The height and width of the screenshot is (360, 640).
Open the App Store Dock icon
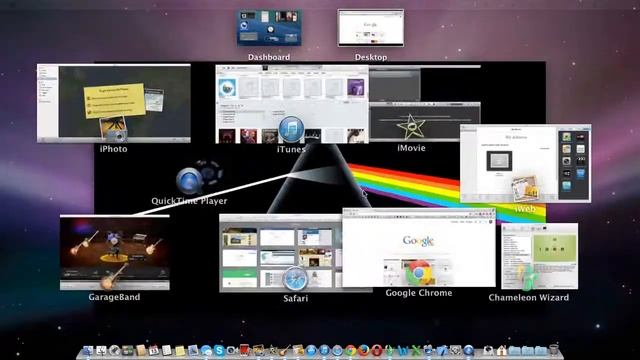tap(311, 350)
